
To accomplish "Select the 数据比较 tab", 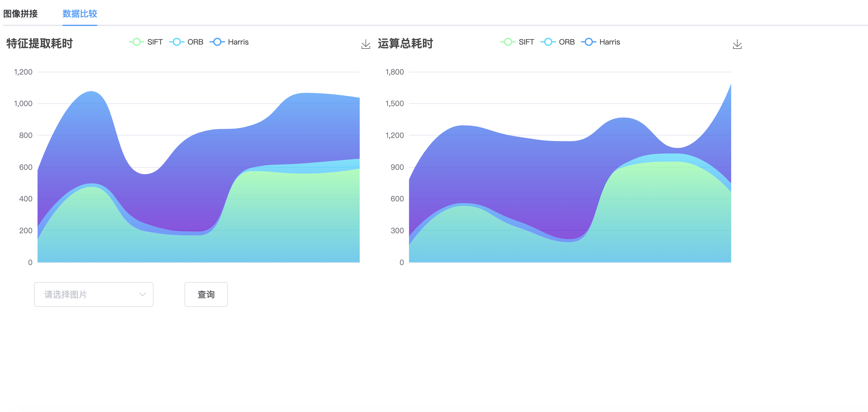I will (80, 14).
